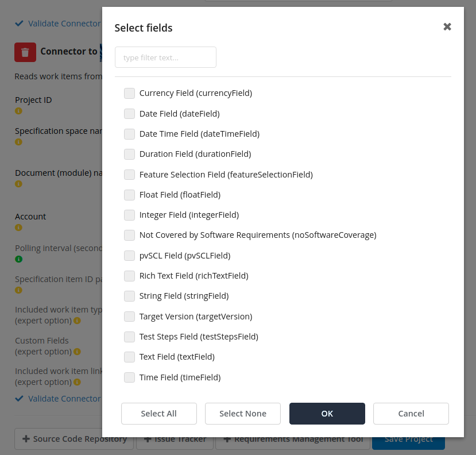476x455 pixels.
Task: Enable the Text Field (textField) checkbox
Action: [x=129, y=357]
